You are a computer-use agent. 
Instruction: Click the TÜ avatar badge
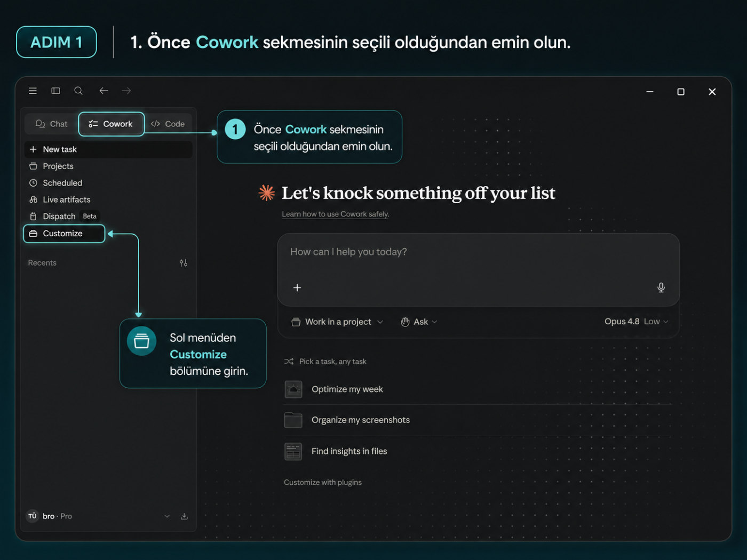click(x=33, y=516)
